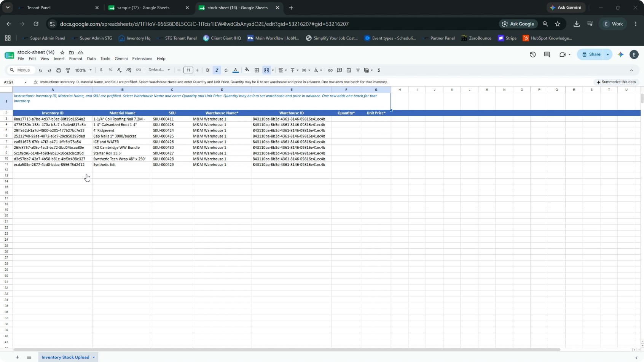The height and width of the screenshot is (362, 644).
Task: Open text rotation dropdown
Action: [x=318, y=70]
